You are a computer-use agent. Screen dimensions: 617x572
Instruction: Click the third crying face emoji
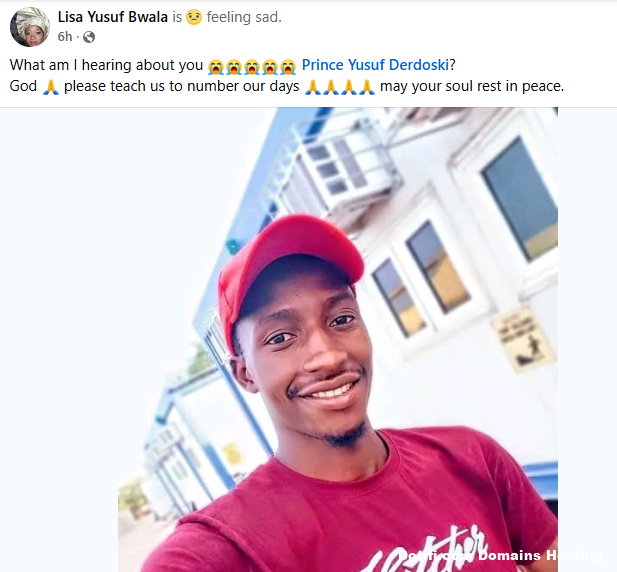[x=252, y=66]
